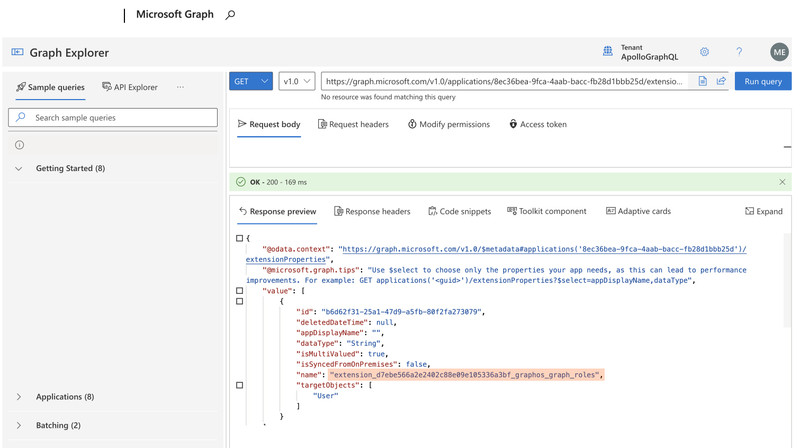Open the tenant building icon
800x448 pixels.
(x=608, y=51)
